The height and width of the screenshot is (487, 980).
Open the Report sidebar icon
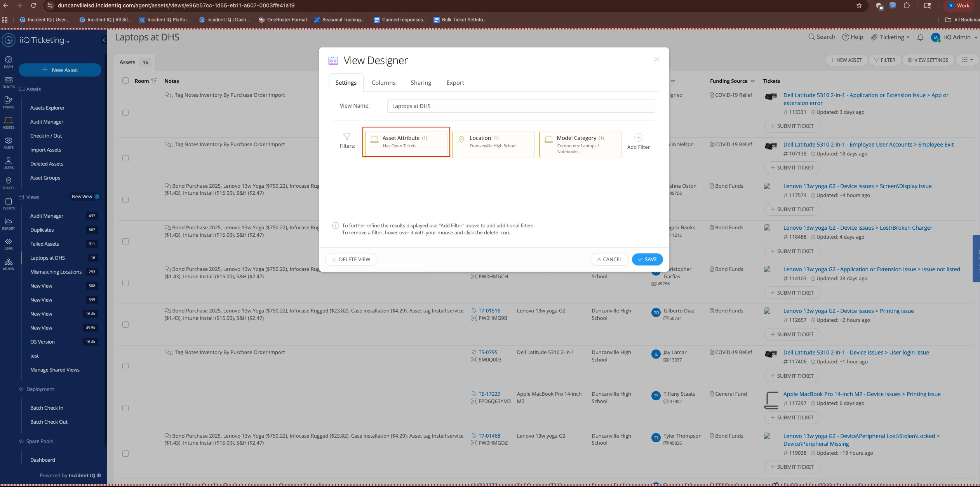[9, 223]
